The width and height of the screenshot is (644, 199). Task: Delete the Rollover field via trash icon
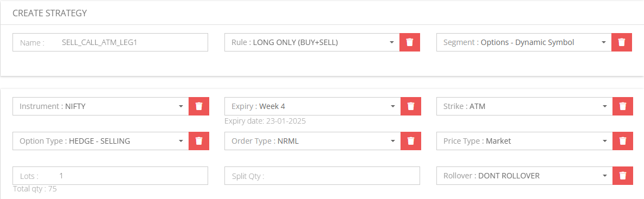(623, 176)
